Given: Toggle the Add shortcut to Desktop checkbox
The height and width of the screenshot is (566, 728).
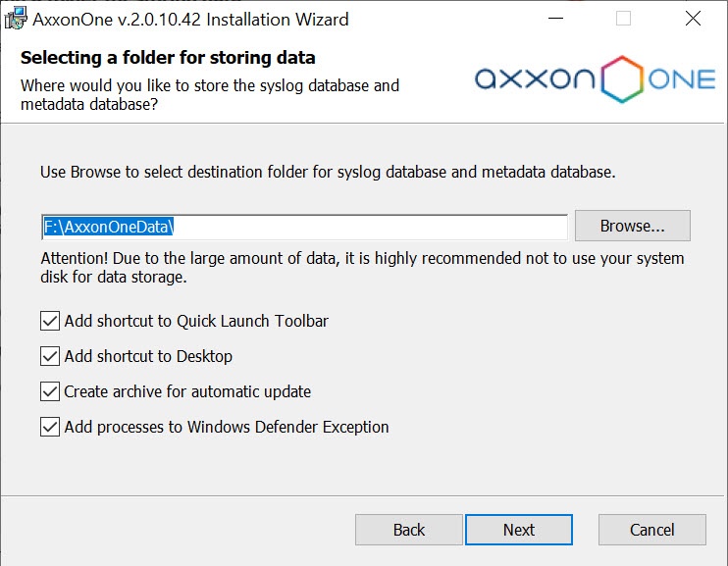Looking at the screenshot, I should pos(50,356).
